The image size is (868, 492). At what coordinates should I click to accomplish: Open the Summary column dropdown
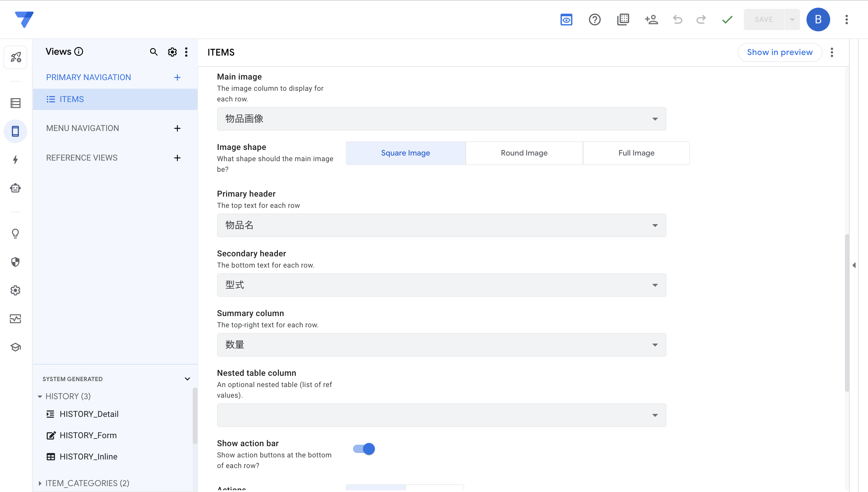coord(441,345)
